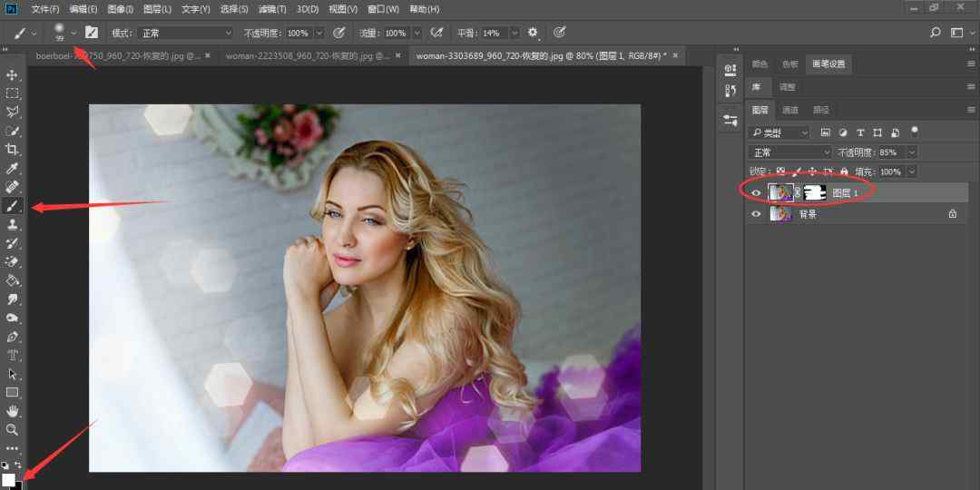Image resolution: width=980 pixels, height=490 pixels.
Task: Open the 滤镜(T) menu
Action: tap(272, 9)
